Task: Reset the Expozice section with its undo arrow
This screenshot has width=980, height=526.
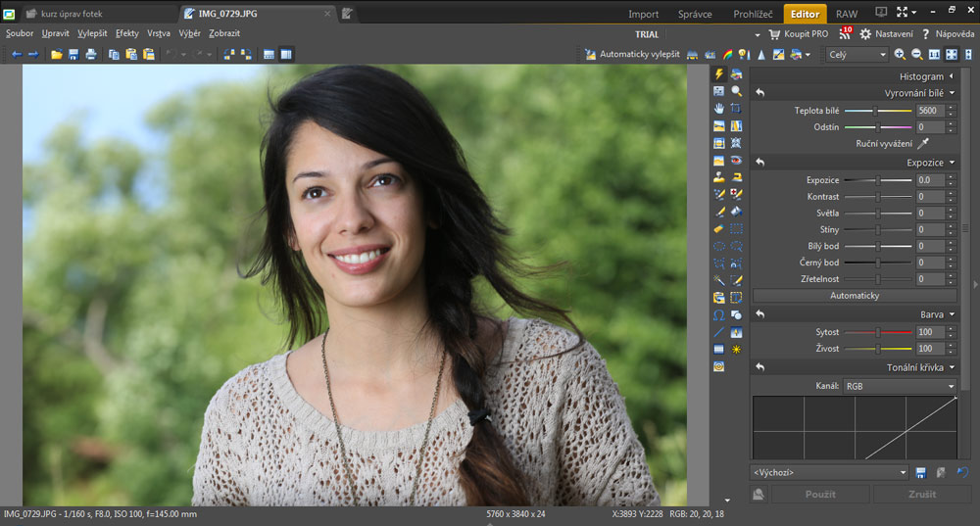Action: click(760, 162)
